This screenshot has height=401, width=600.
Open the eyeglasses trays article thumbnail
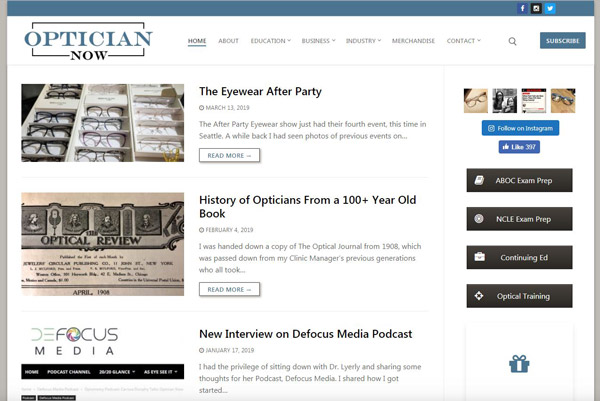pyautogui.click(x=103, y=123)
